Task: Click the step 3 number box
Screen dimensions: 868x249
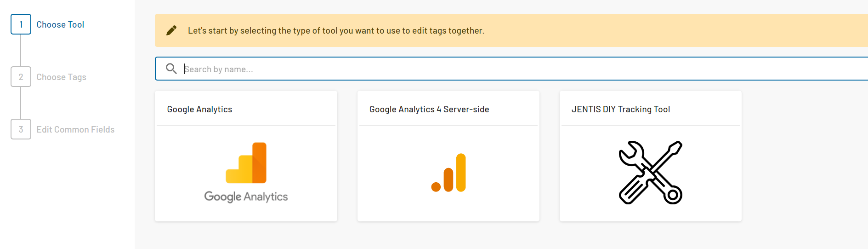Action: coord(21,129)
